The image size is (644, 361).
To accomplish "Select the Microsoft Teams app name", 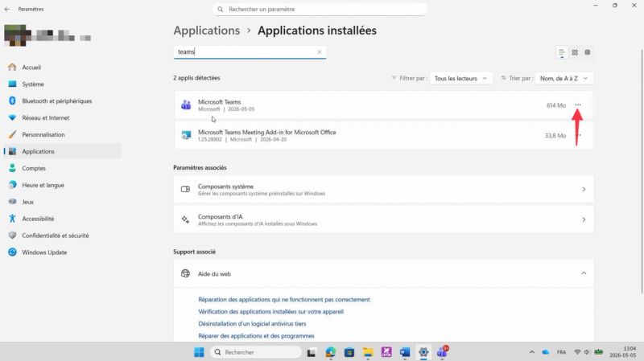I will coord(219,102).
